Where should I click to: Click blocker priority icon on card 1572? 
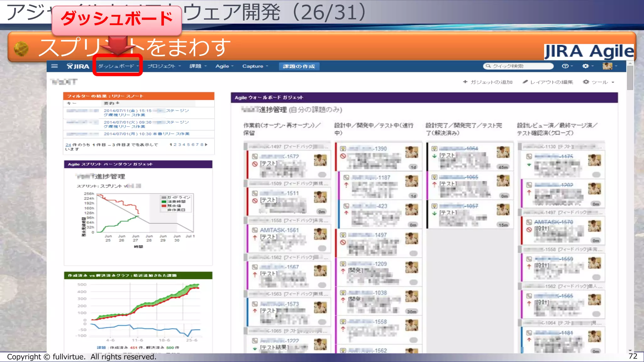[x=255, y=164]
